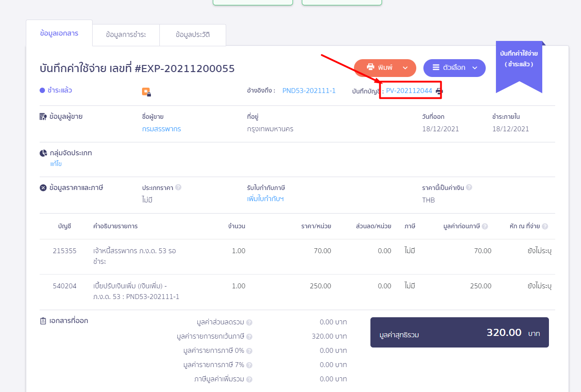Viewport: 581px width, 392px height.
Task: Select the ข้อมูลเอกสาร tab
Action: click(59, 33)
